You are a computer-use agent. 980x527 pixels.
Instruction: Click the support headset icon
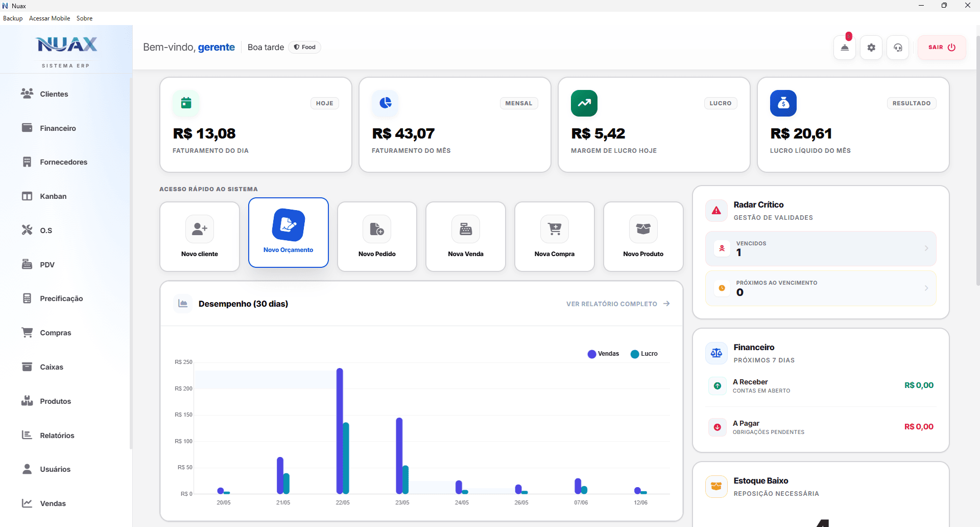click(x=898, y=47)
